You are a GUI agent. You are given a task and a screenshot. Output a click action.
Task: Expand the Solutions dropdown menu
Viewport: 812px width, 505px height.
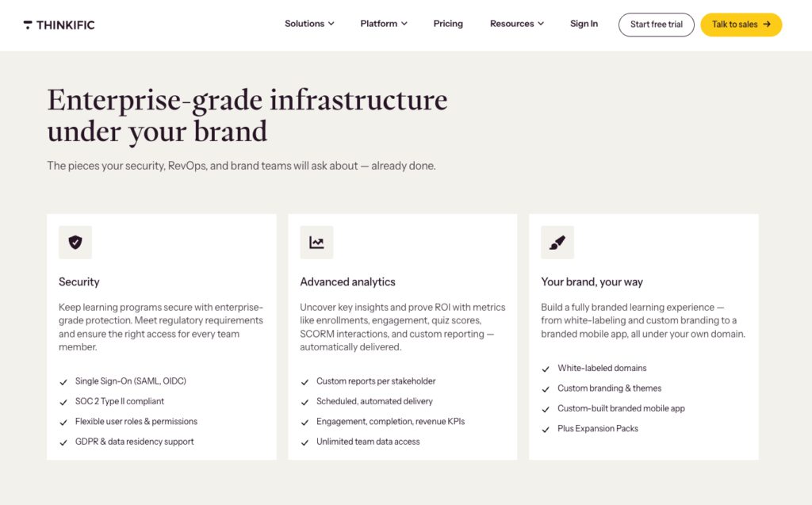click(x=309, y=24)
